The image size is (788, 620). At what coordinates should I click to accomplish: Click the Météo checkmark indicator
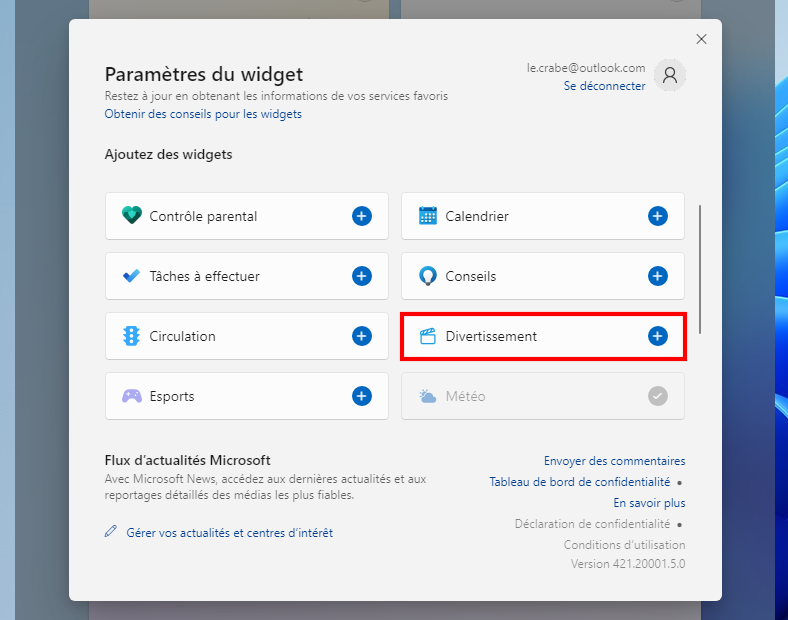(x=658, y=396)
